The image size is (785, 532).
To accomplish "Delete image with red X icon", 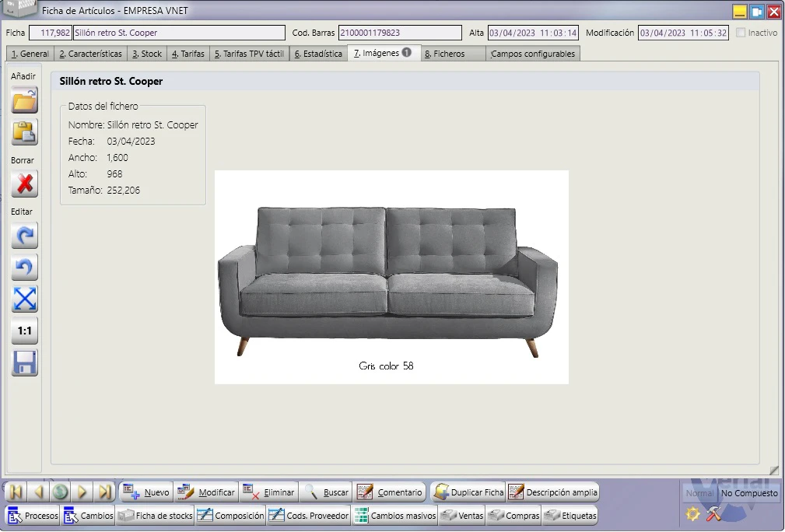I will pyautogui.click(x=25, y=184).
